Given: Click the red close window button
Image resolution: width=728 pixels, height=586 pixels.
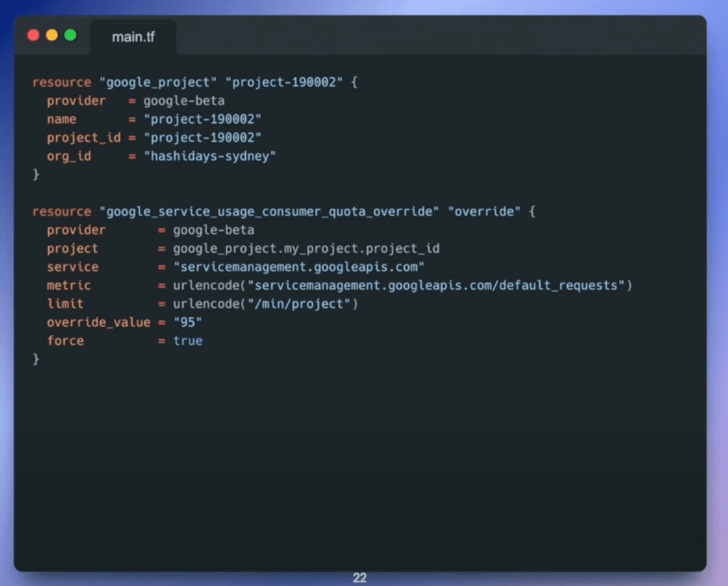Looking at the screenshot, I should pos(34,35).
